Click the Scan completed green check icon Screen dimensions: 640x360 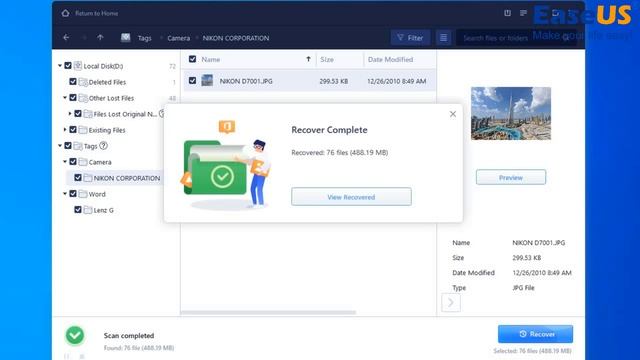click(75, 336)
